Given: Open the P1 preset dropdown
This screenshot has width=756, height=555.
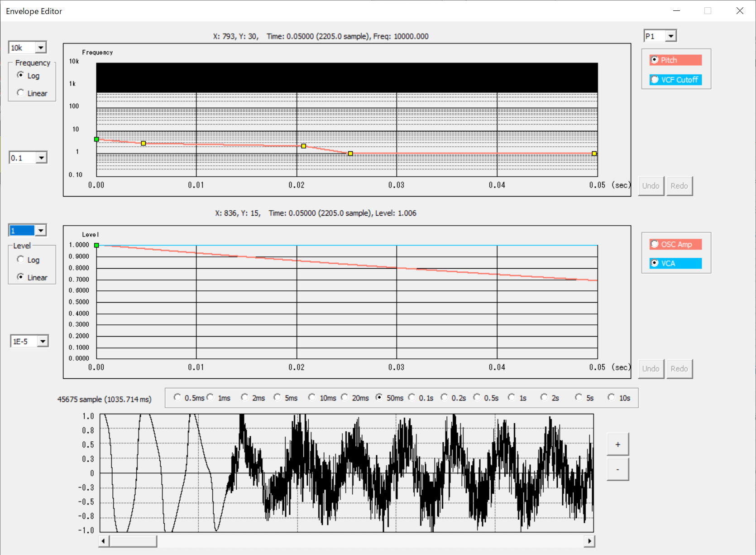Looking at the screenshot, I should click(x=671, y=36).
